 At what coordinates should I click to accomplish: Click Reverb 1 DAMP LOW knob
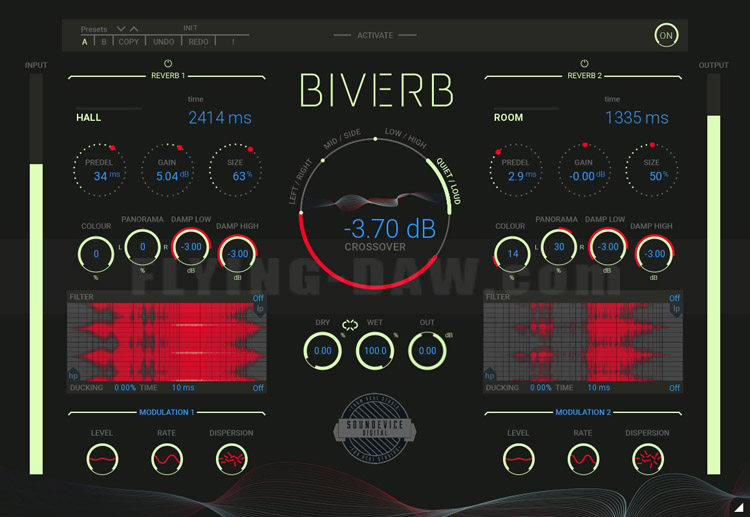coord(191,247)
